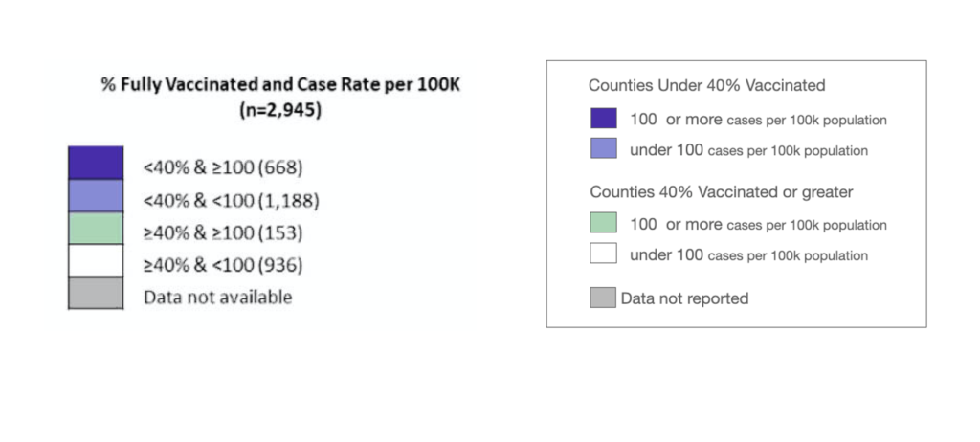
Task: Click light purple swatch in boxed legend
Action: pyautogui.click(x=603, y=148)
